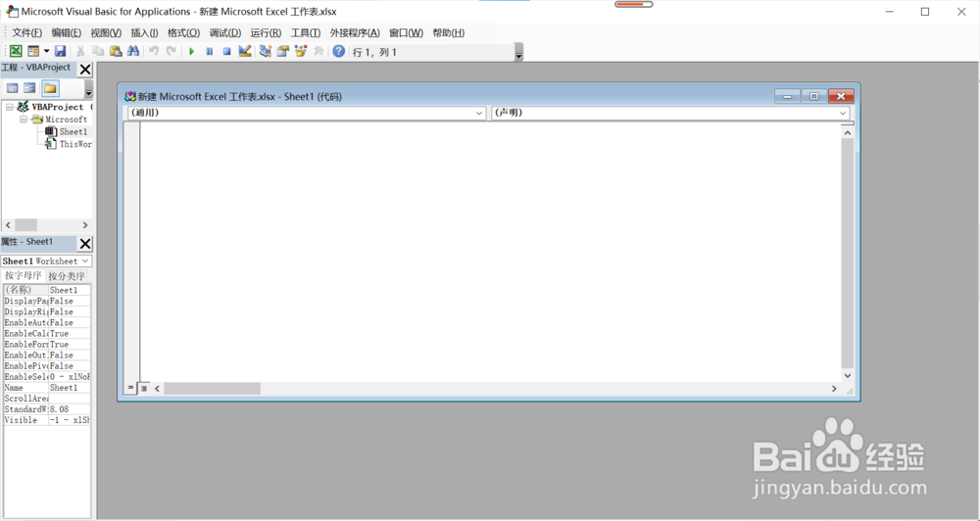980x521 pixels.
Task: Open the 窗口(W) menu
Action: tap(407, 33)
